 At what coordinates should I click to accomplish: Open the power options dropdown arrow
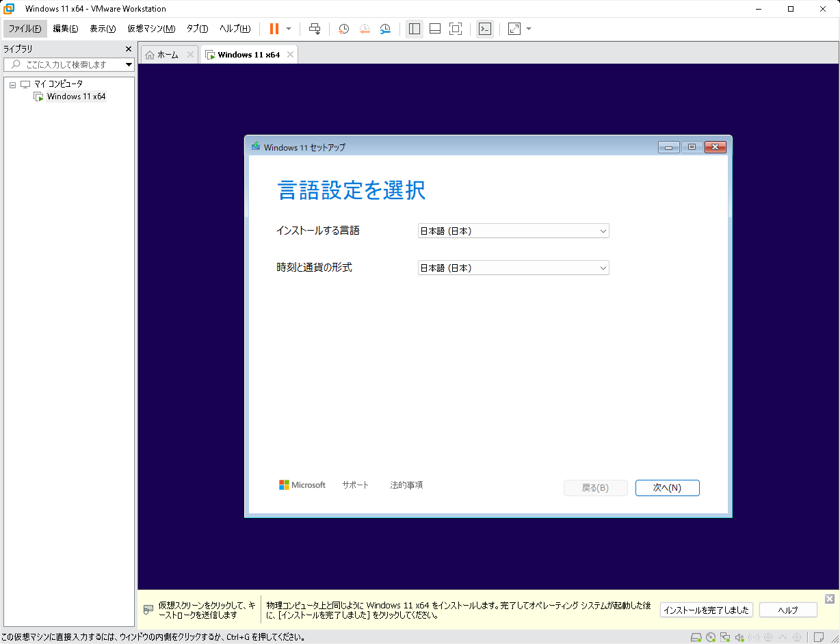pos(291,28)
